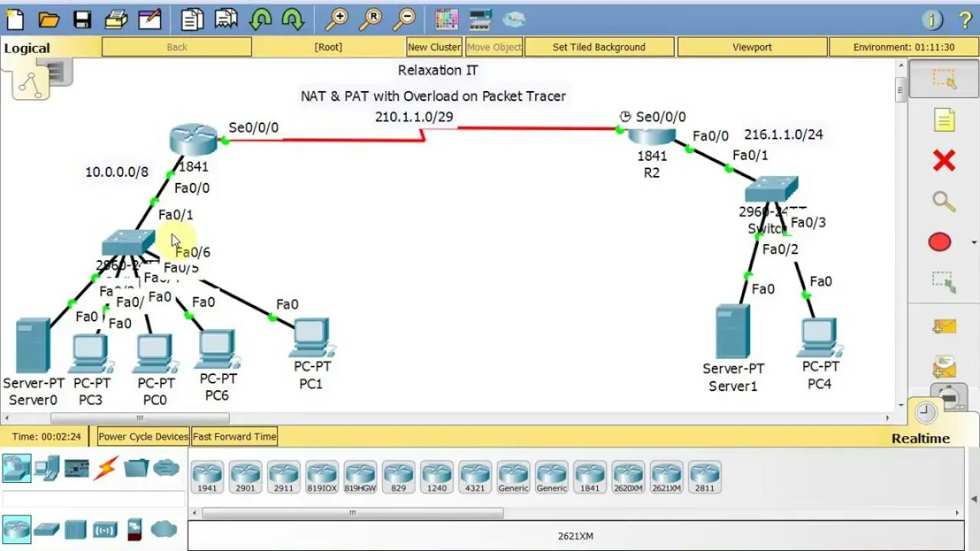Pick the 2621XM router from device list

pyautogui.click(x=666, y=477)
